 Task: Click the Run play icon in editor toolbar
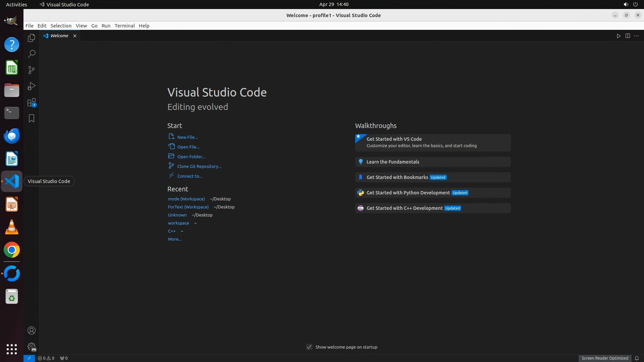pos(619,36)
